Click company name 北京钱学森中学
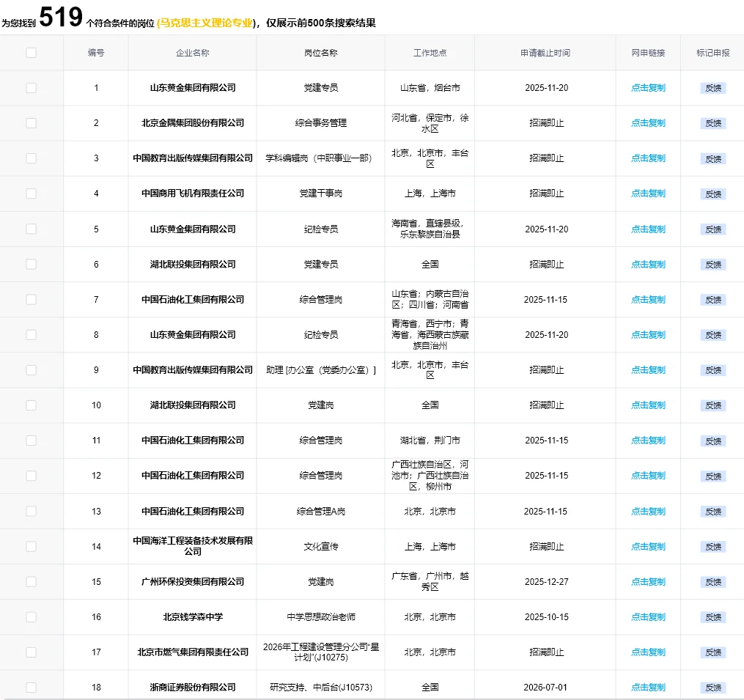 pyautogui.click(x=193, y=617)
